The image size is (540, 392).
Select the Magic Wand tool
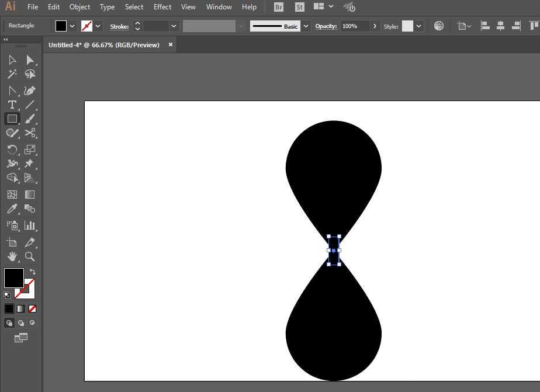point(12,74)
